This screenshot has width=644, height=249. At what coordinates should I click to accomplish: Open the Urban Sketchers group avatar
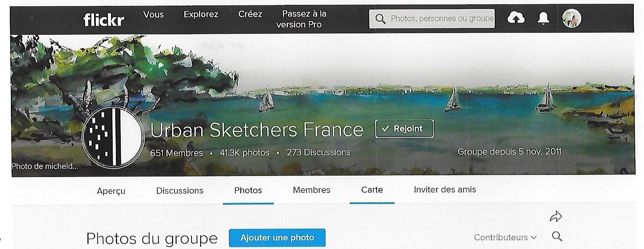[x=113, y=137]
